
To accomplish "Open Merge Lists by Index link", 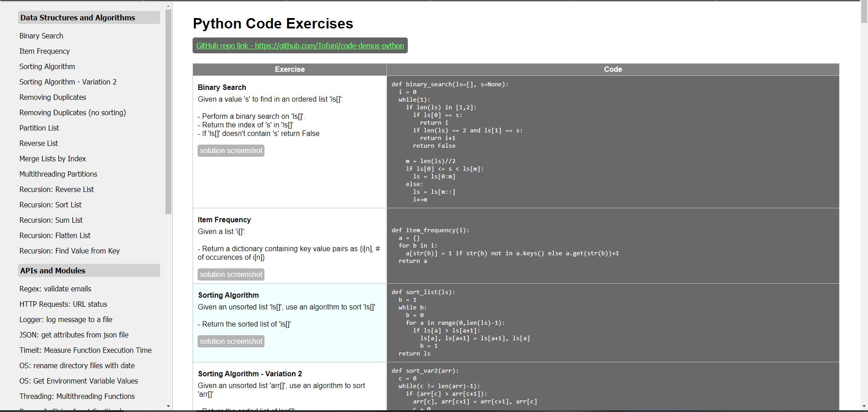I will pyautogui.click(x=52, y=159).
